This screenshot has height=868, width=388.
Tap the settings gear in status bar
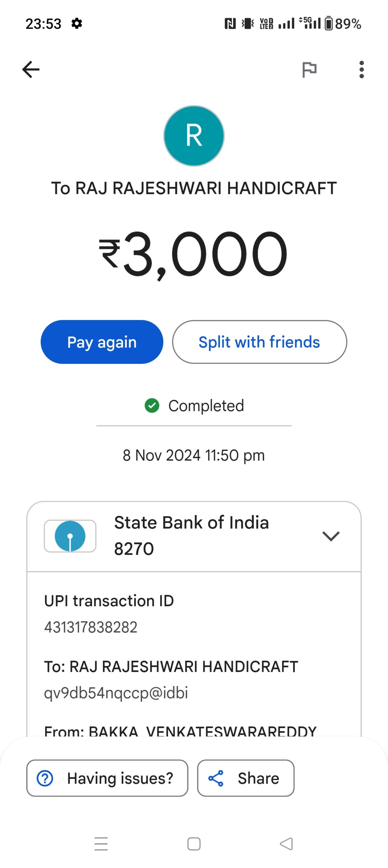77,24
